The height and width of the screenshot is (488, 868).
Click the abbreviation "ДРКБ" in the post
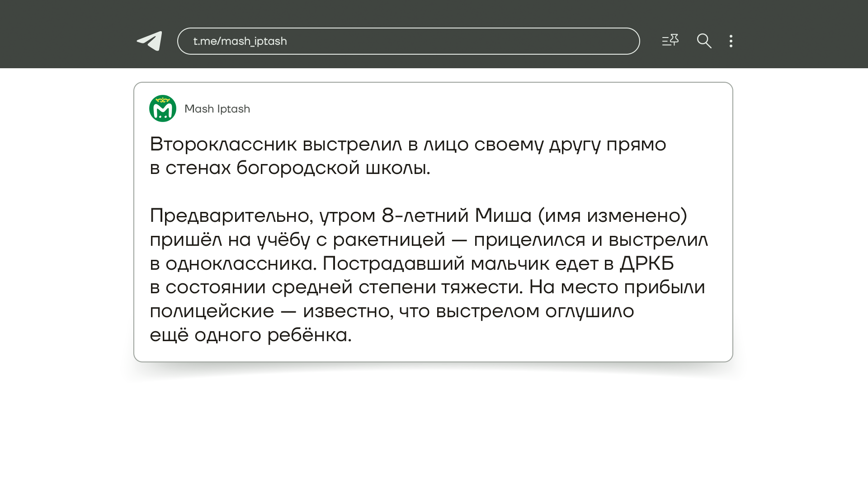[x=646, y=263]
